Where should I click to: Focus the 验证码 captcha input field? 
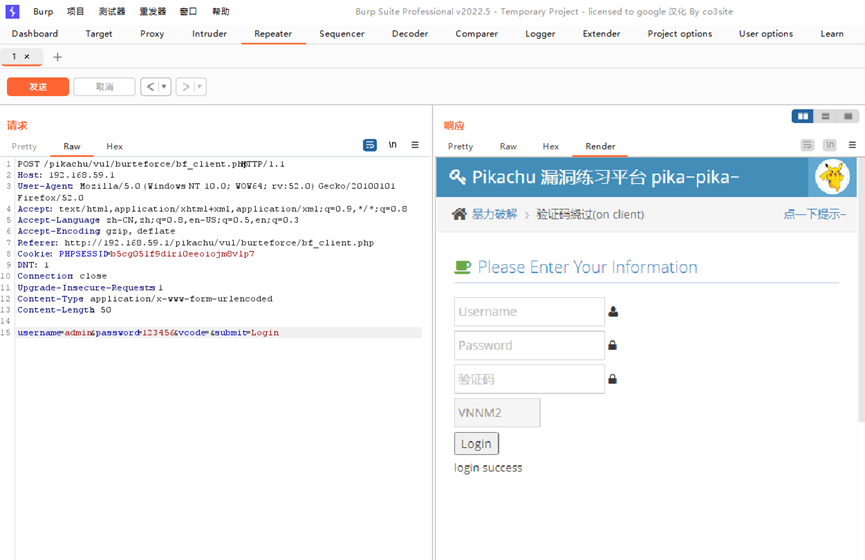[529, 379]
